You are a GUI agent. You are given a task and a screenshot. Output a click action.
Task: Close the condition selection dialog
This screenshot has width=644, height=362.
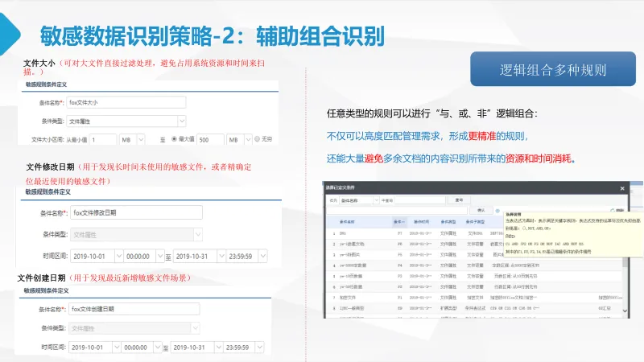click(x=622, y=188)
